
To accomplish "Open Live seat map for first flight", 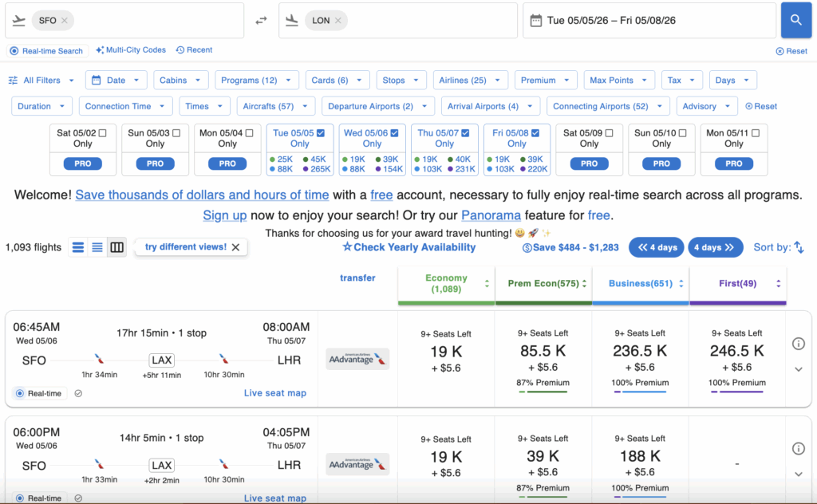I will (274, 393).
